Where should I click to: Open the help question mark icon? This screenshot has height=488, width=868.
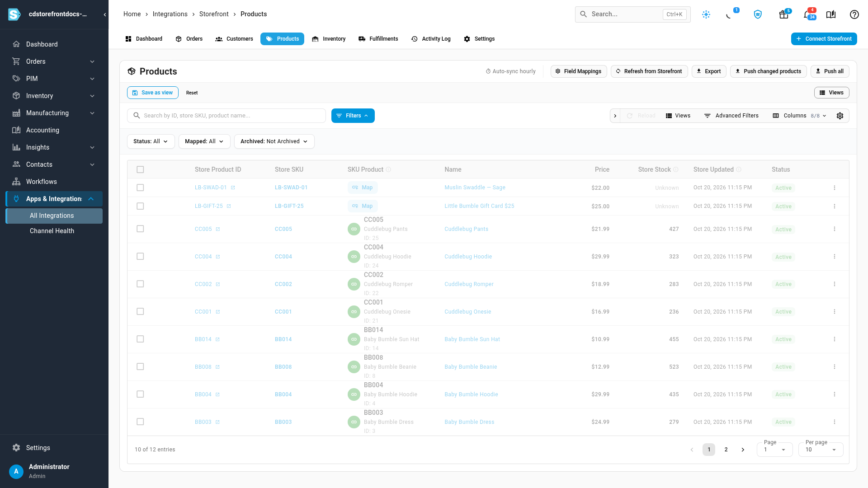pos(854,14)
